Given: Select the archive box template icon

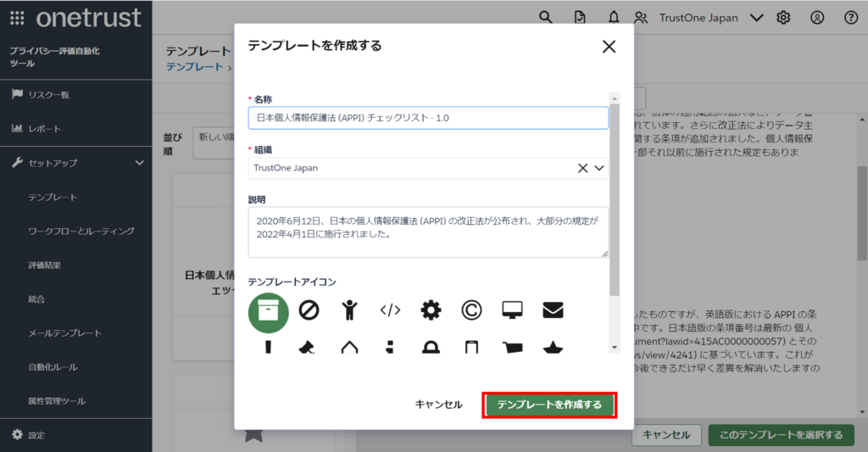Looking at the screenshot, I should [x=269, y=312].
